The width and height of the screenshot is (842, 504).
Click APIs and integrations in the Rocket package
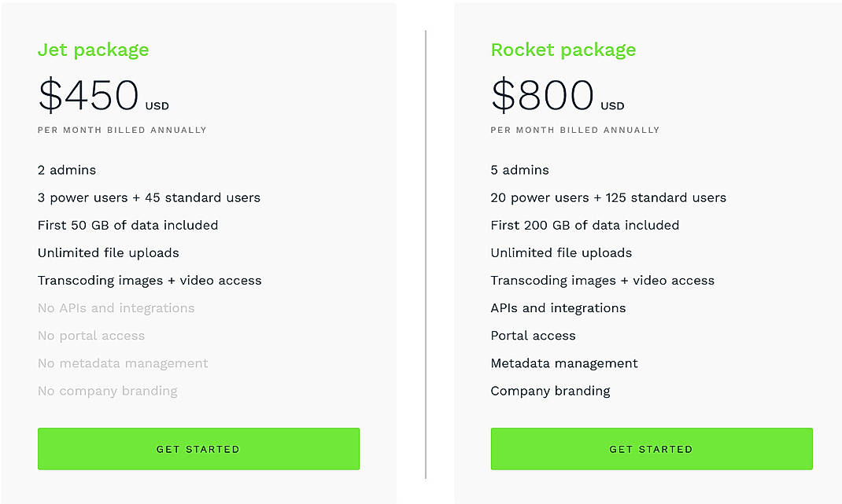tap(558, 307)
